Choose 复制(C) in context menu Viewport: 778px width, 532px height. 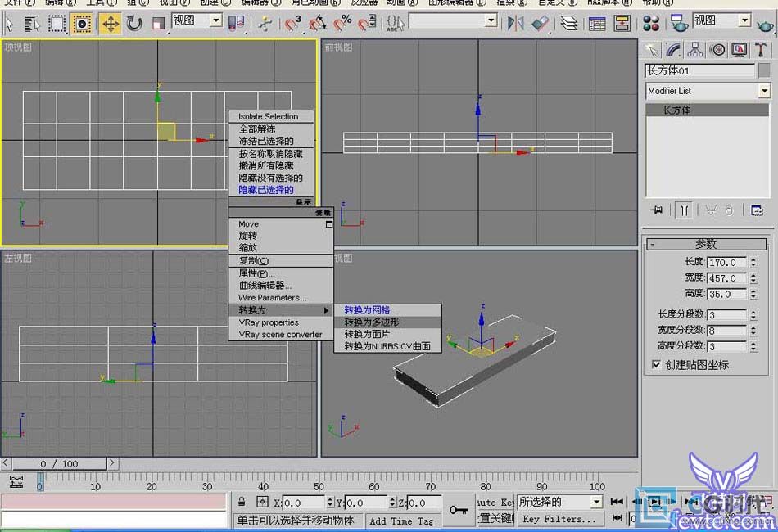(x=281, y=260)
